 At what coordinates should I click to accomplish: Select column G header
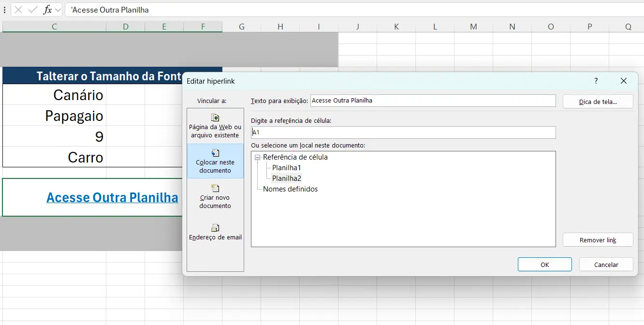point(241,27)
